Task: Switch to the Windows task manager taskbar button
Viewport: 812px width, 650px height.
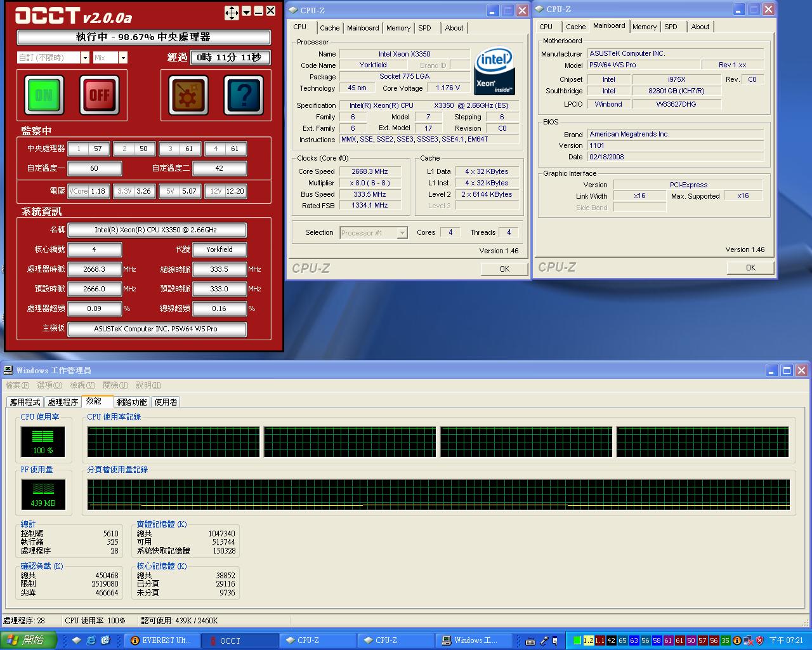Action: pyautogui.click(x=475, y=640)
